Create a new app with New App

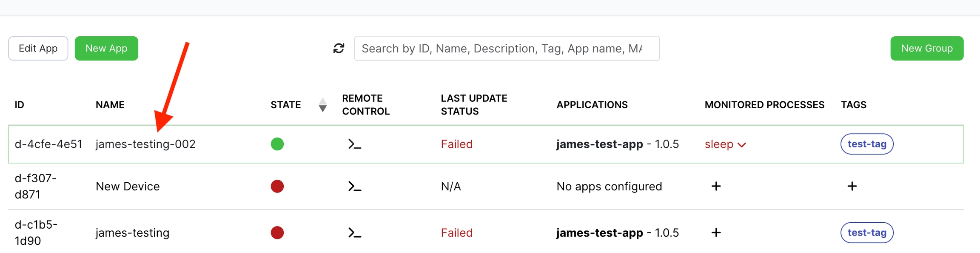pos(106,49)
